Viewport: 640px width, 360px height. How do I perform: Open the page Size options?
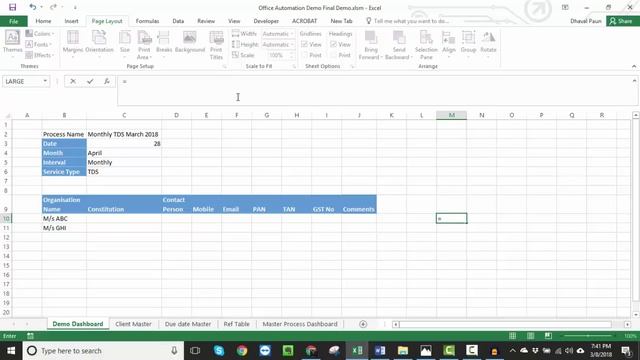(x=124, y=44)
